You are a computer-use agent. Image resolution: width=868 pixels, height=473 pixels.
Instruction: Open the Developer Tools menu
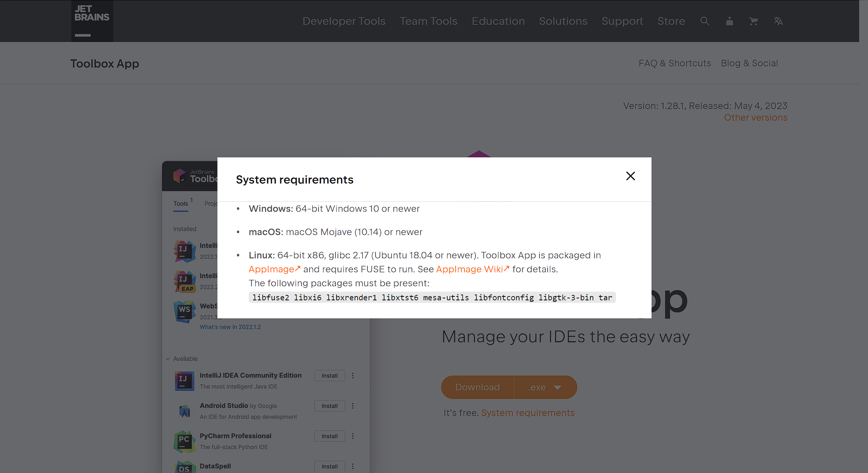click(344, 21)
